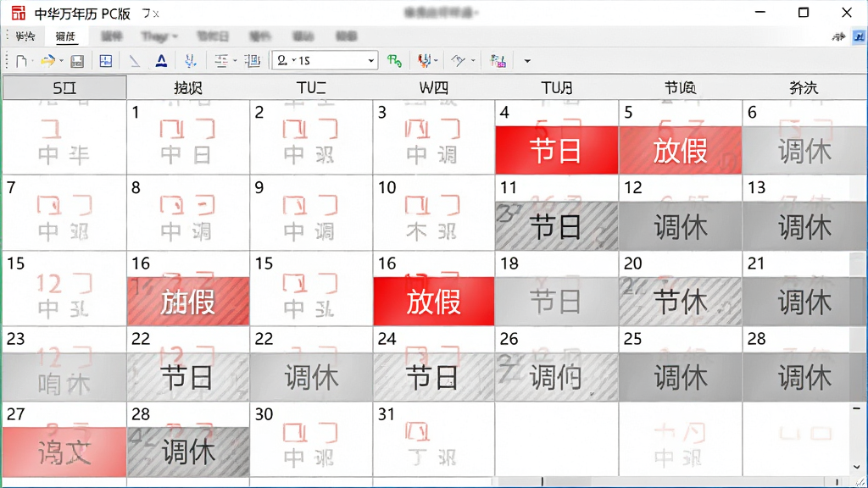Select the 调休 banner on date 25
868x488 pixels.
pyautogui.click(x=681, y=377)
